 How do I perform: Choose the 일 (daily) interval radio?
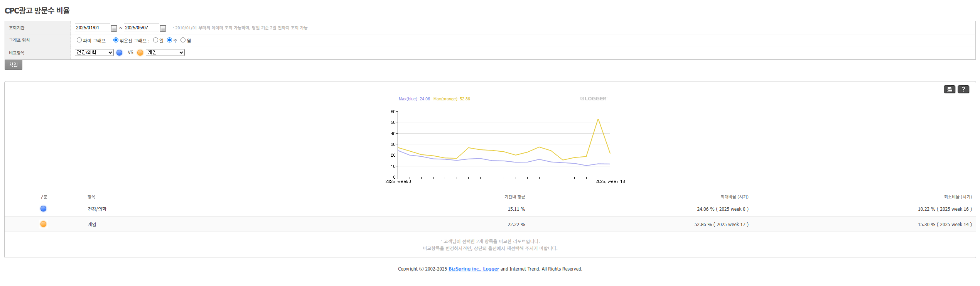pos(155,40)
